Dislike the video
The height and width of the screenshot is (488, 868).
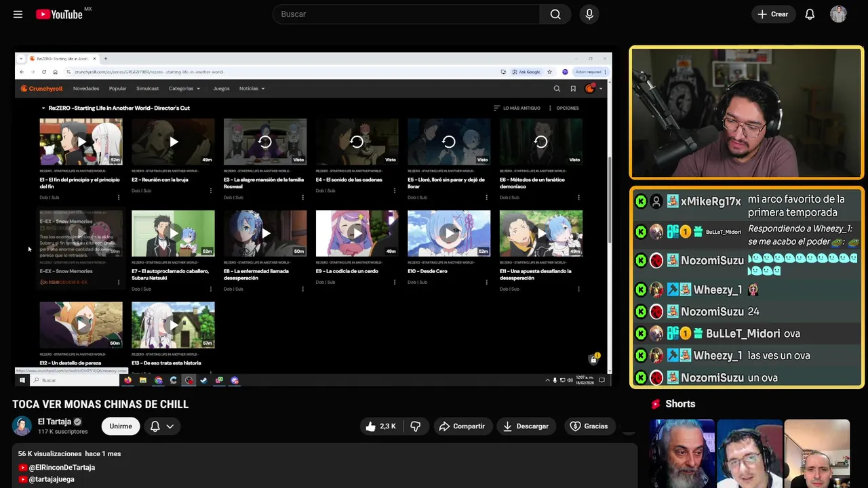click(416, 426)
